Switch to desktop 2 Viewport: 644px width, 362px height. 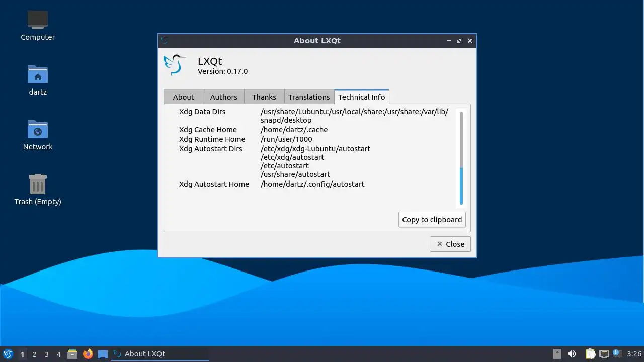(x=35, y=354)
